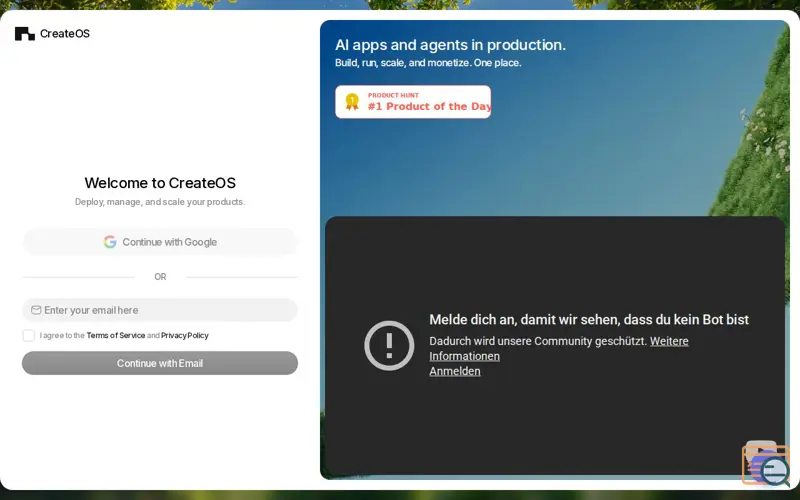Focus the Enter your email here field
The height and width of the screenshot is (500, 800).
pos(160,310)
